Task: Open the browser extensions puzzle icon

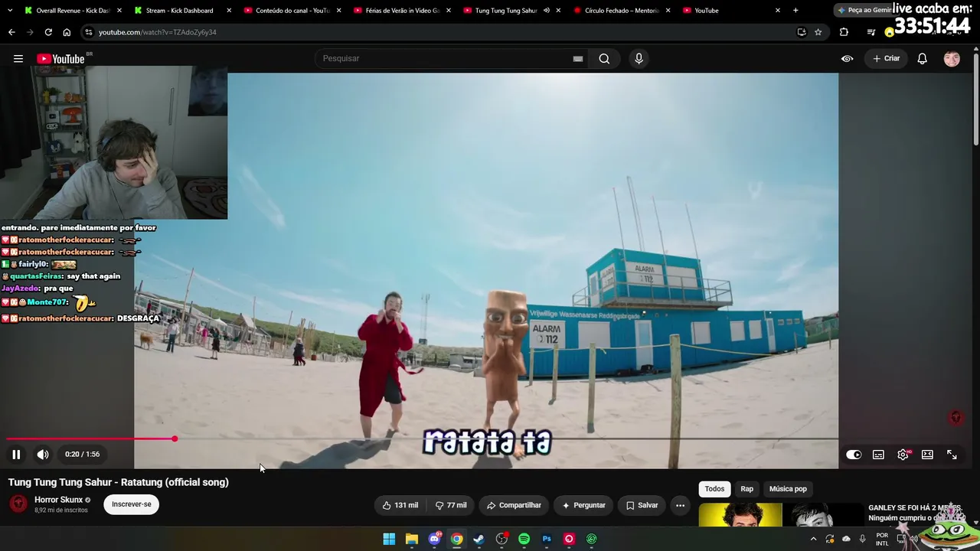Action: click(844, 32)
